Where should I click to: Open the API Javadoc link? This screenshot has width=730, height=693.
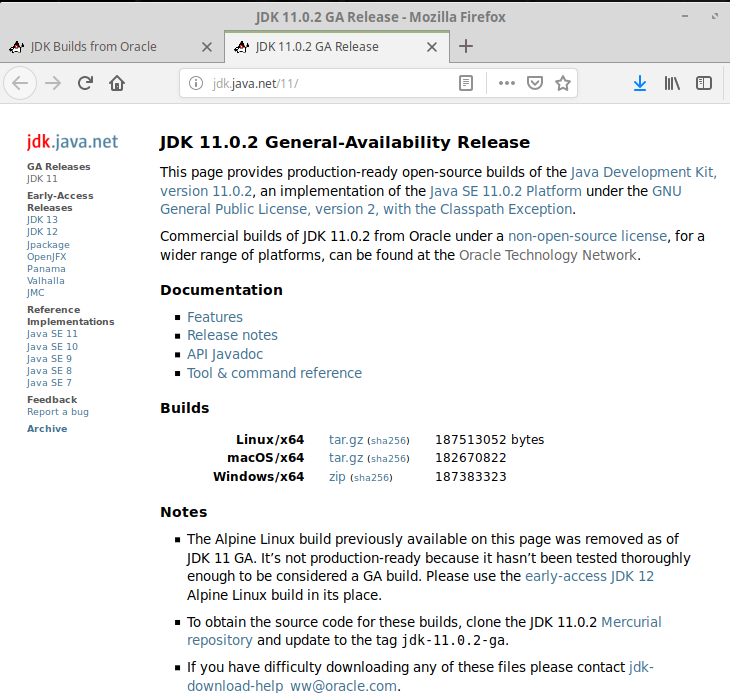(x=225, y=355)
